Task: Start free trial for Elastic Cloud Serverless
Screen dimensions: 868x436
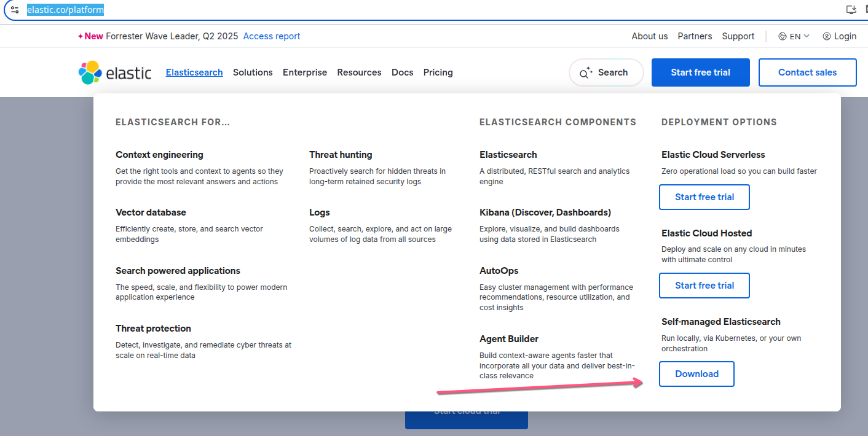Action: (704, 197)
